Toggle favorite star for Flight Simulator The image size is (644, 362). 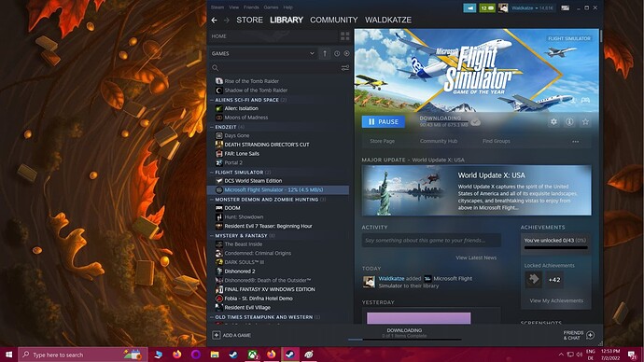[x=585, y=121]
